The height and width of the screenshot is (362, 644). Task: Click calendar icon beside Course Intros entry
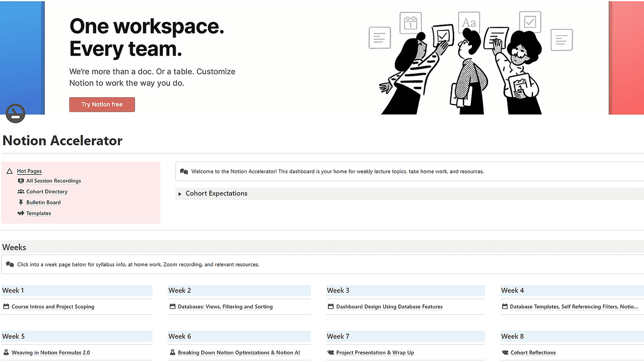click(x=6, y=306)
